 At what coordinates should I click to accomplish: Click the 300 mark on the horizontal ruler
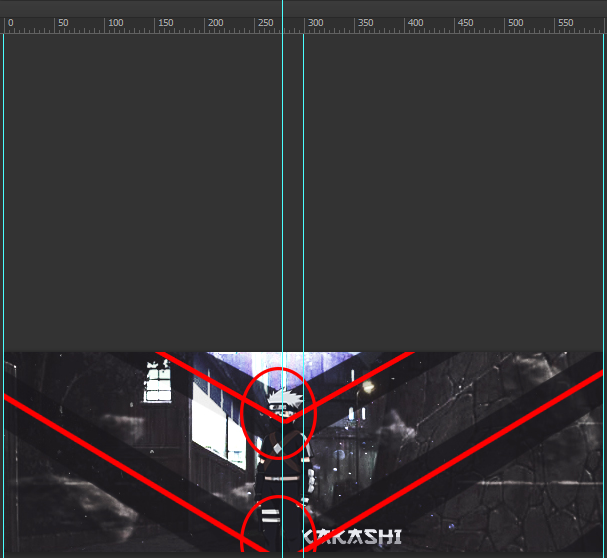point(314,23)
